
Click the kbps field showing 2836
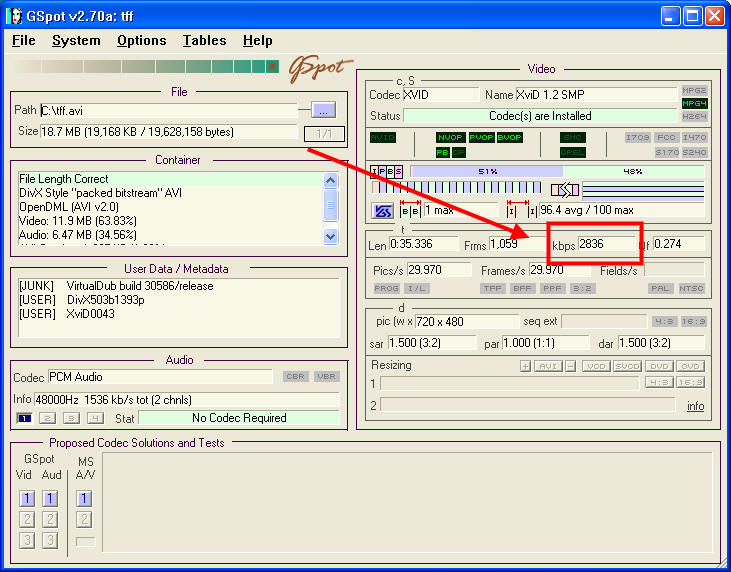click(606, 244)
